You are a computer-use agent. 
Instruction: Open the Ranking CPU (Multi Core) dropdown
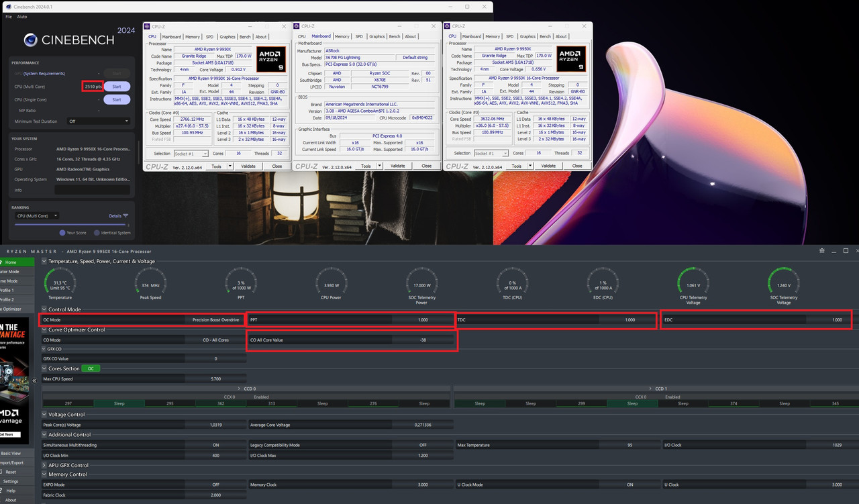coord(37,215)
